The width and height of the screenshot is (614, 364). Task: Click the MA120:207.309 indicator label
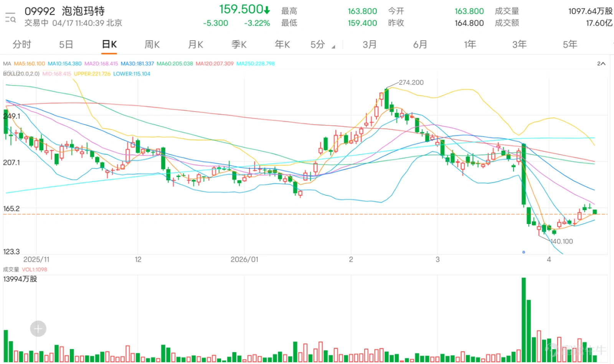point(215,64)
